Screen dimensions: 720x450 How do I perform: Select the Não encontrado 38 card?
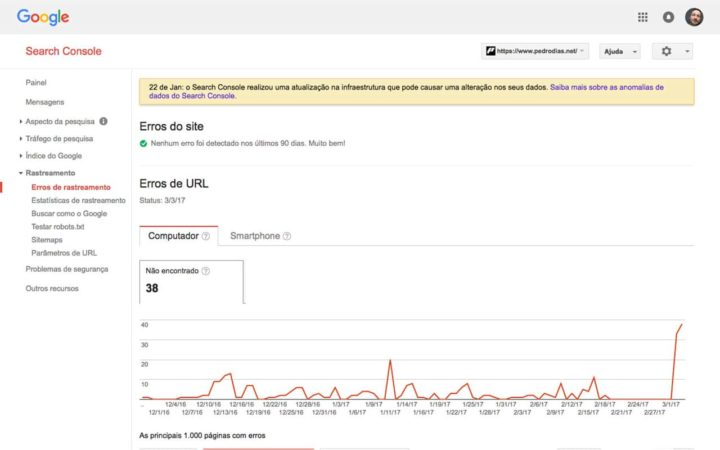tap(191, 282)
